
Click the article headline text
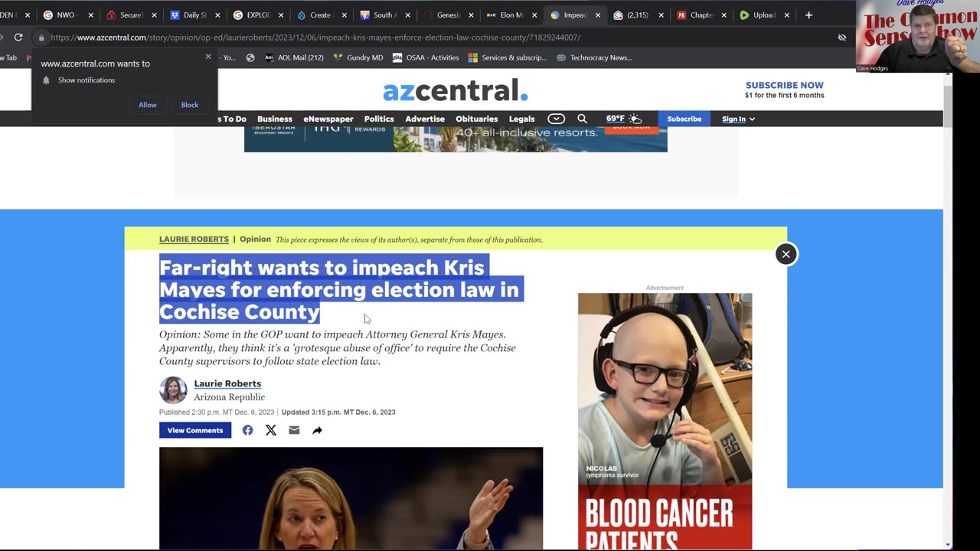[x=341, y=289]
